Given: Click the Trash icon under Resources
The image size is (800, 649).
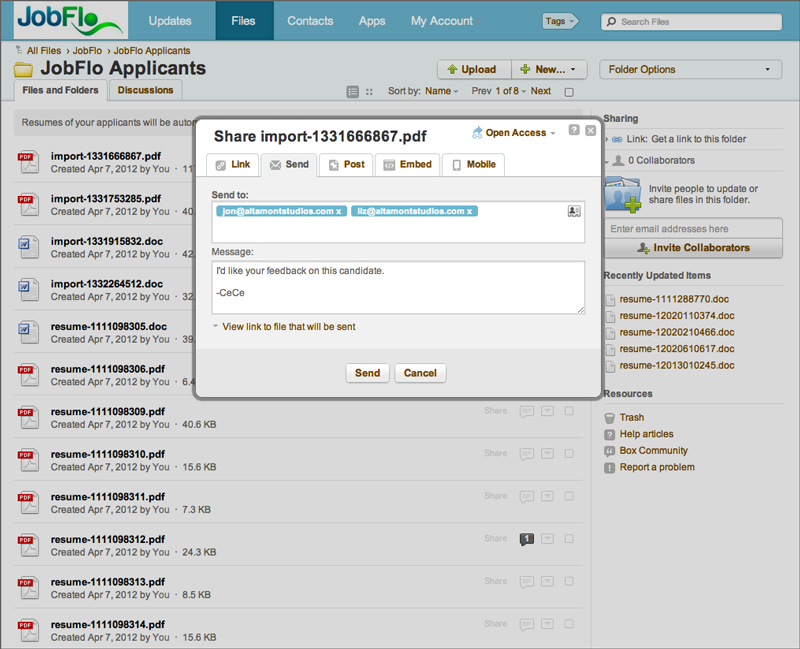Looking at the screenshot, I should pos(609,418).
